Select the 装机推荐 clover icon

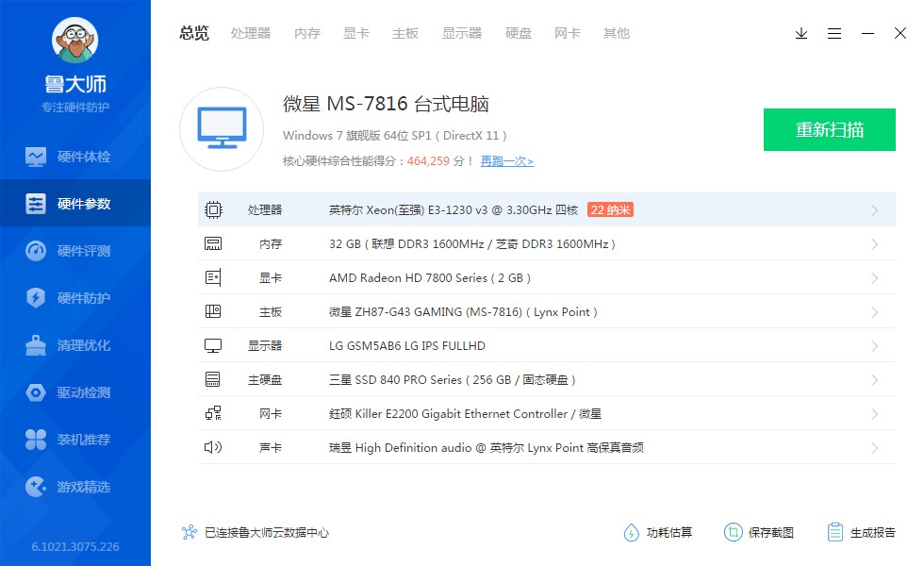click(x=36, y=440)
